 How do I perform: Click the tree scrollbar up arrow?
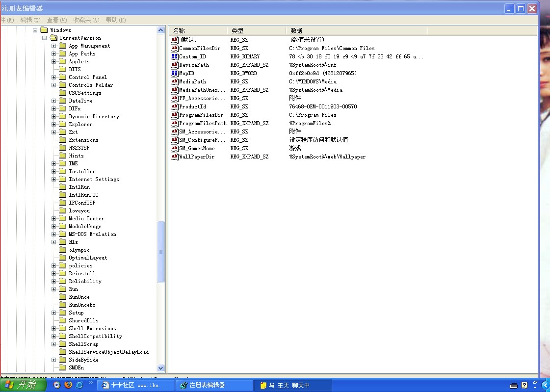pyautogui.click(x=160, y=30)
